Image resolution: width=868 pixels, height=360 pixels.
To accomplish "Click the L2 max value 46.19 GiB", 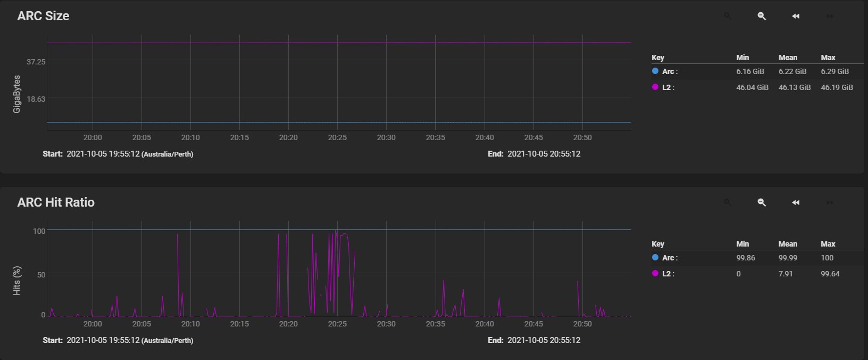I will pos(837,87).
